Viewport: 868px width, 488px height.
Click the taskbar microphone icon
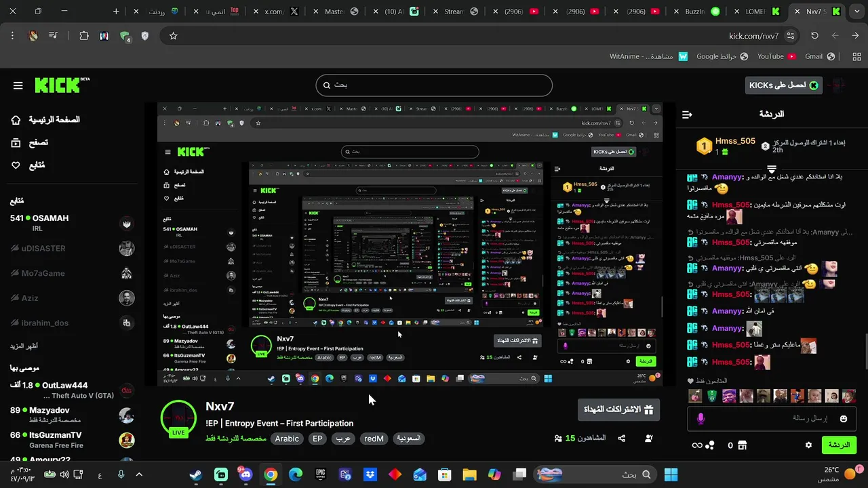(x=121, y=474)
